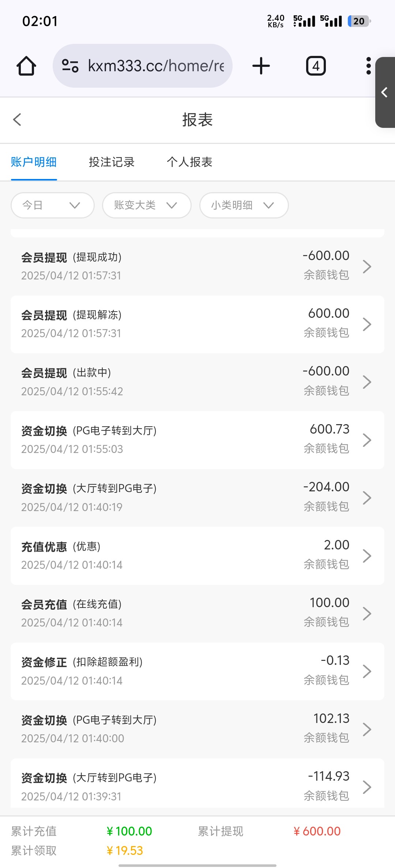Open the 账变大类 filter dropdown
Image resolution: width=395 pixels, height=868 pixels.
[x=147, y=205]
